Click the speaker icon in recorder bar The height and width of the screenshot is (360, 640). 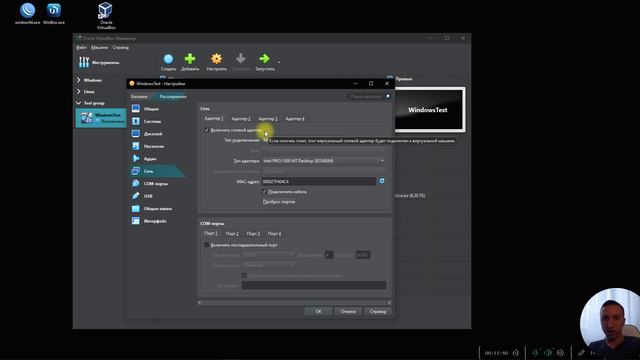point(548,352)
